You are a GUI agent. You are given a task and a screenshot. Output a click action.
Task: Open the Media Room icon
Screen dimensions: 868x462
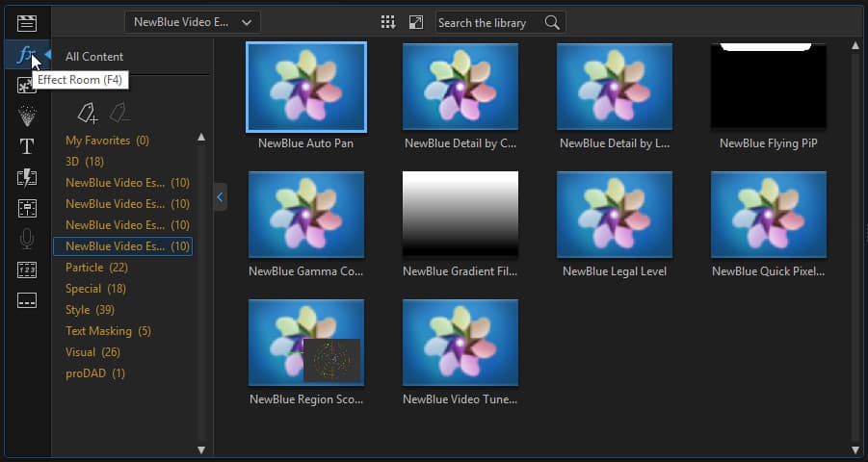[x=27, y=23]
